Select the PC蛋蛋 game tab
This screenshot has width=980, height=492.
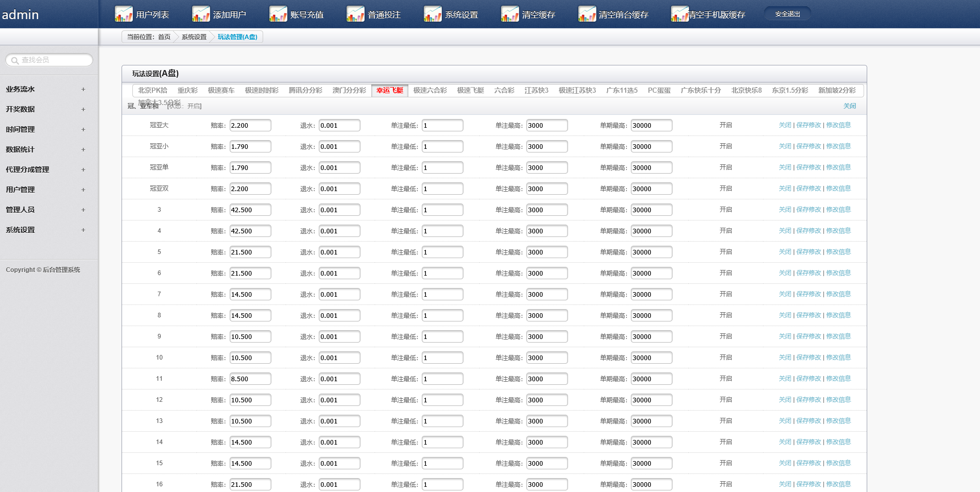point(659,91)
